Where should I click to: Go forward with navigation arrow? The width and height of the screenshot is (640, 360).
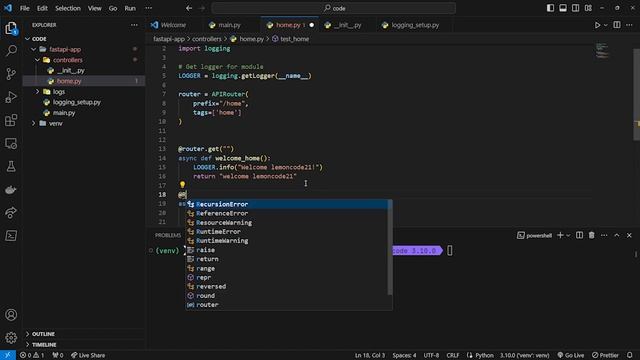click(202, 8)
